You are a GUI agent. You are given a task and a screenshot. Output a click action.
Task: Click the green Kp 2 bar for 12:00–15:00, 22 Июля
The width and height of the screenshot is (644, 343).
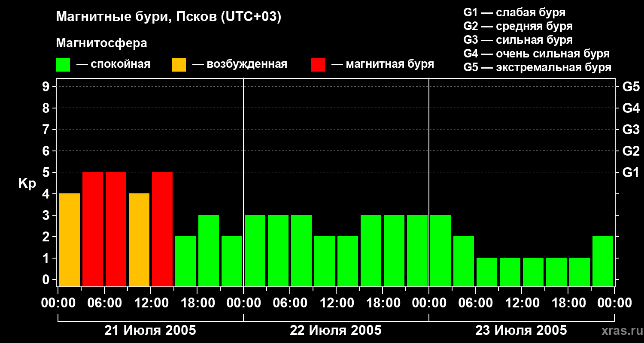tap(348, 261)
